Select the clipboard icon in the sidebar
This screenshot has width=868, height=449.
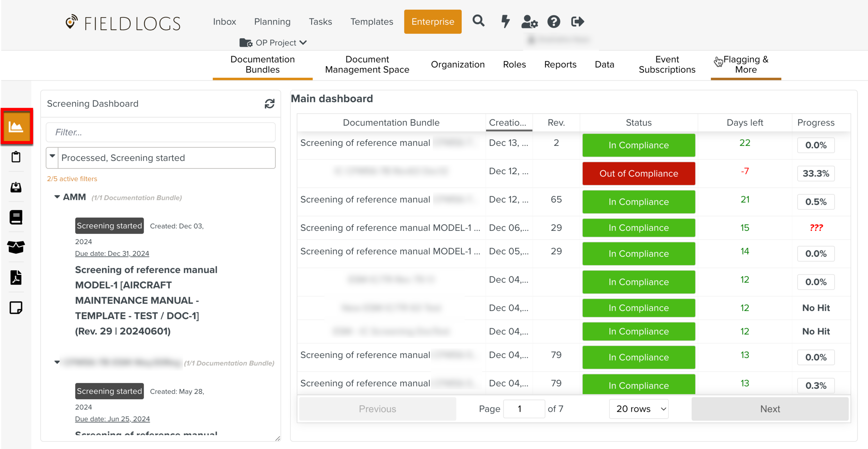coord(16,157)
